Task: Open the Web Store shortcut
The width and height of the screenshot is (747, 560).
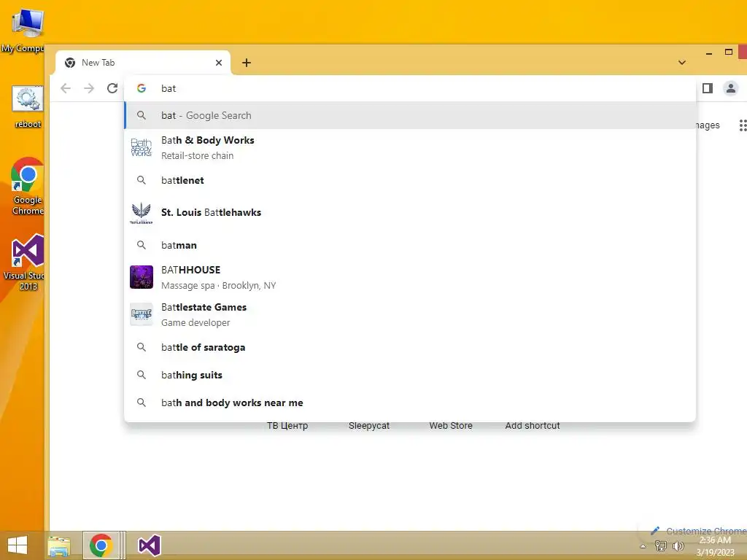Action: pyautogui.click(x=451, y=426)
